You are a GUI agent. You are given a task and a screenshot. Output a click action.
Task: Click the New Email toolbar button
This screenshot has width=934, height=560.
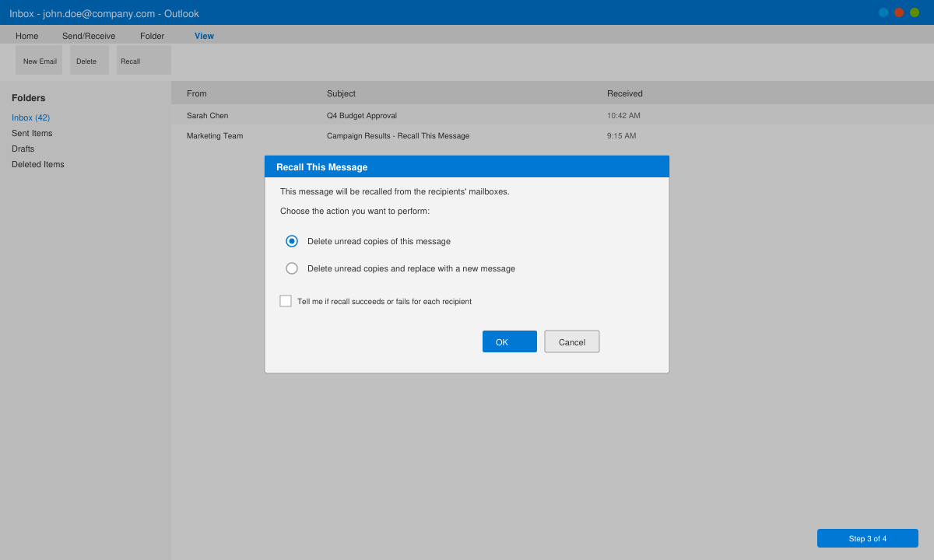[39, 60]
